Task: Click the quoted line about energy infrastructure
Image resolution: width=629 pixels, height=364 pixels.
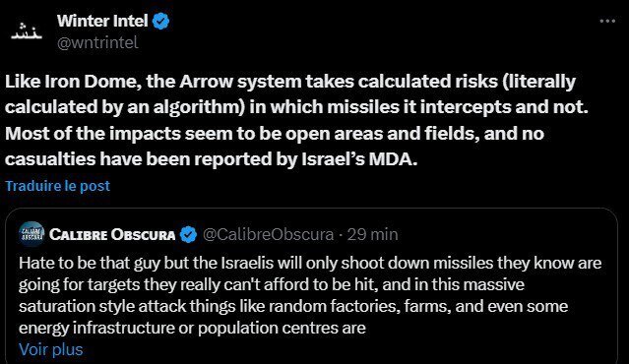Action: click(x=192, y=328)
